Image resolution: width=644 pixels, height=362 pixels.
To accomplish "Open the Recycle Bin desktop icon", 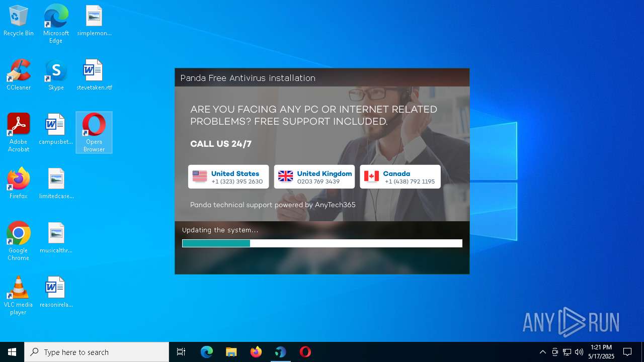I will click(19, 21).
